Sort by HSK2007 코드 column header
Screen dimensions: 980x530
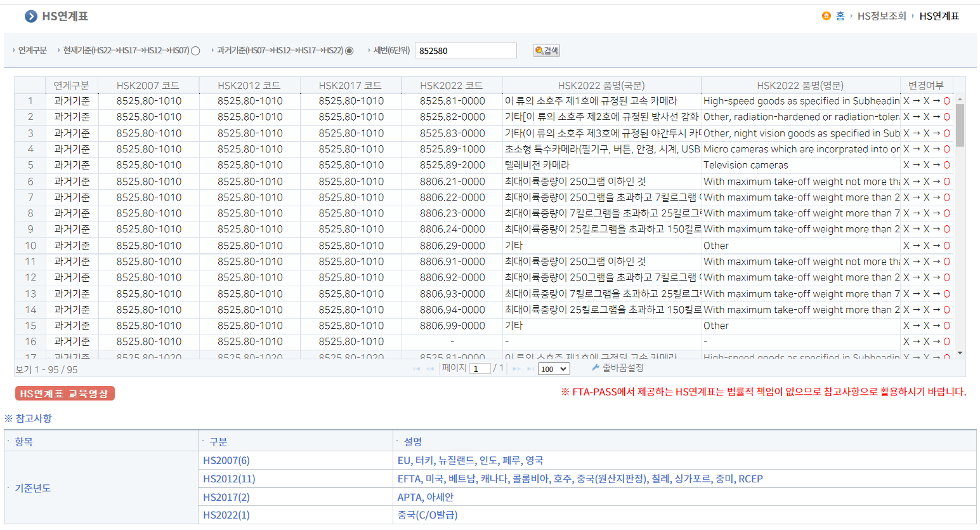[x=148, y=85]
